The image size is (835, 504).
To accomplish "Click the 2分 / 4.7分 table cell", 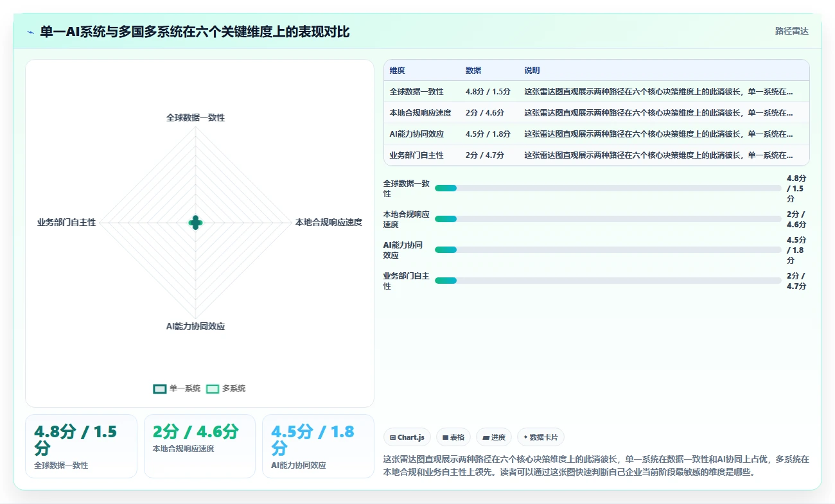I will tap(484, 155).
